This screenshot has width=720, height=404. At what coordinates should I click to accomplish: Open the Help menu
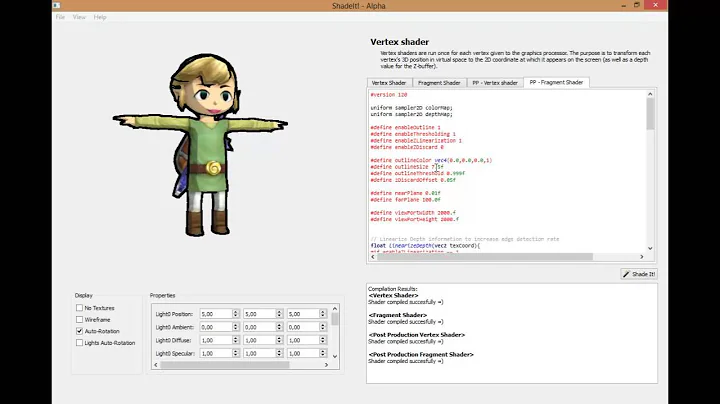(x=100, y=17)
